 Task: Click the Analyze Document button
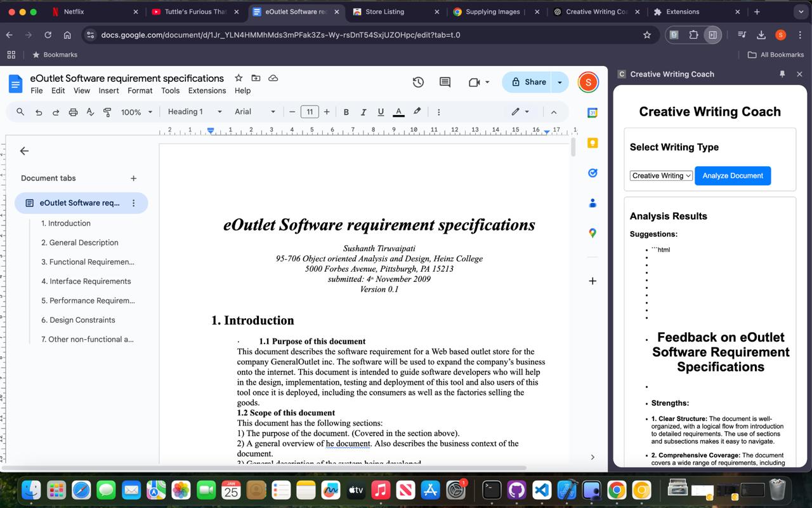732,176
